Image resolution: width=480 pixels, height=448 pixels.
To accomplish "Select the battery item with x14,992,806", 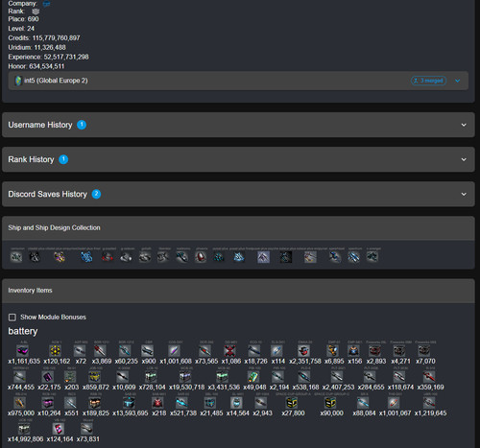I will click(24, 429).
